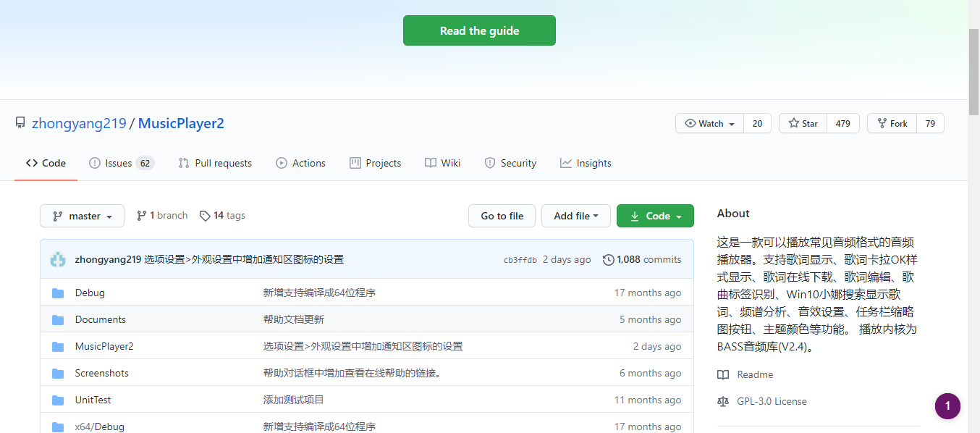Expand the green Code download dropdown
The image size is (980, 433).
[x=655, y=216]
